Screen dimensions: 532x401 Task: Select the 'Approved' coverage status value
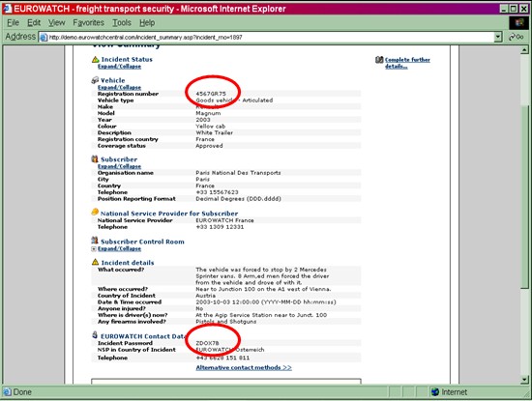pos(209,146)
